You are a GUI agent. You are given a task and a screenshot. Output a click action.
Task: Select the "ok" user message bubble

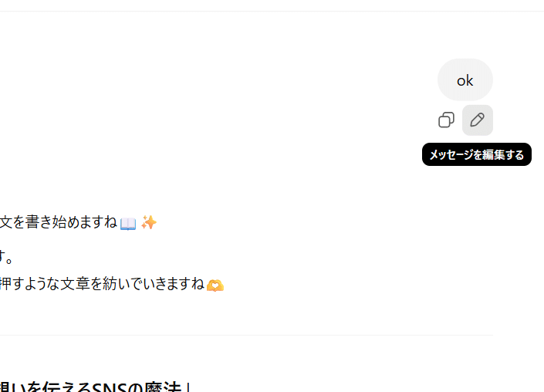pyautogui.click(x=465, y=79)
